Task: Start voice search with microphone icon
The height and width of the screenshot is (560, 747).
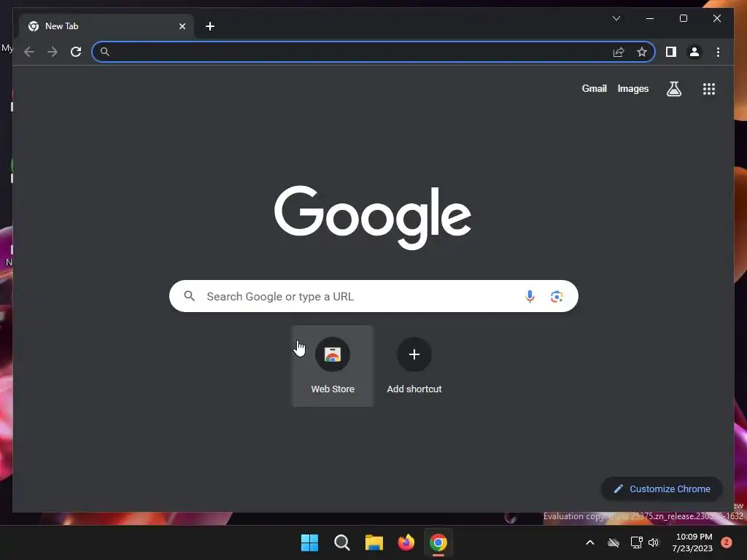Action: point(530,296)
